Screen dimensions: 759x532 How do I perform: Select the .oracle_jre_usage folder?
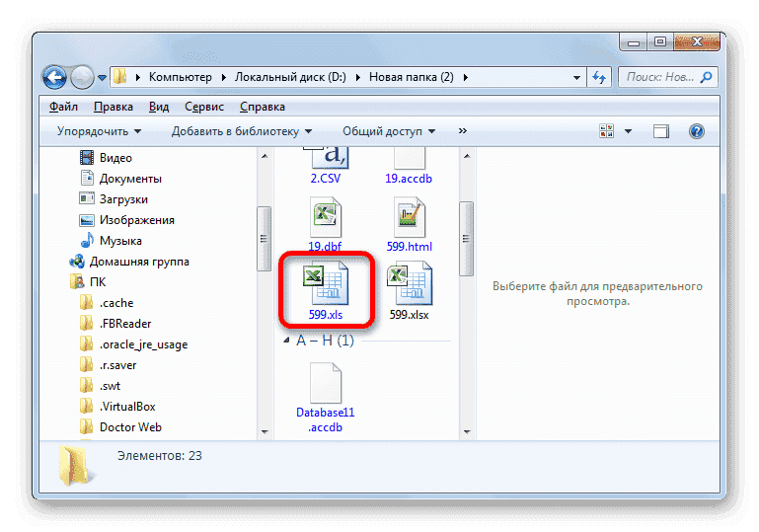tap(143, 344)
